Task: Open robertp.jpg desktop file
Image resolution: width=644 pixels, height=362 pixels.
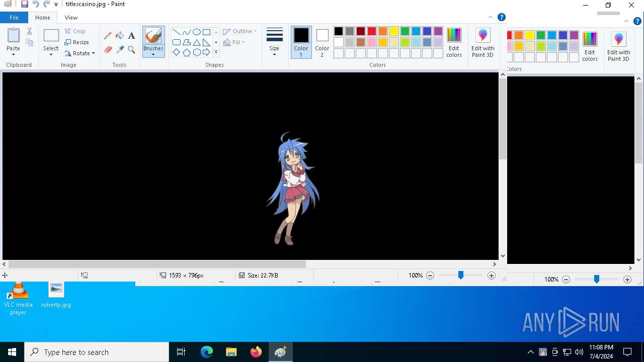Action: [56, 295]
